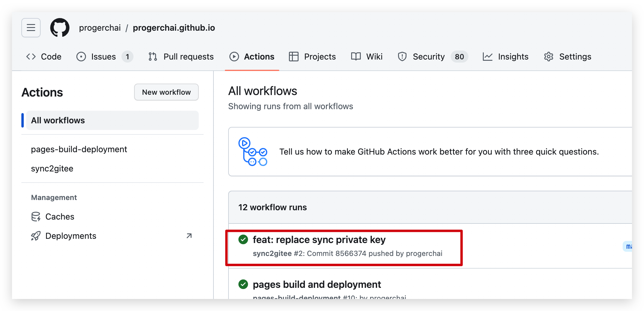The width and height of the screenshot is (644, 311).
Task: Open the Settings tab
Action: (568, 57)
